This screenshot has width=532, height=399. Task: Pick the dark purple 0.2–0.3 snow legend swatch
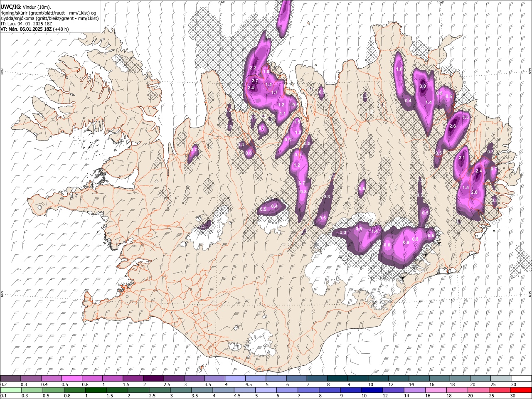[10, 379]
